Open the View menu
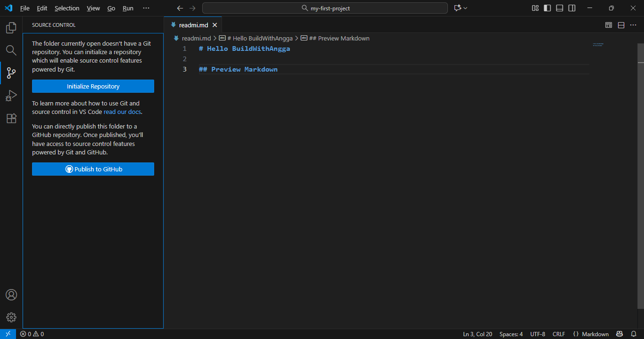 pyautogui.click(x=93, y=8)
